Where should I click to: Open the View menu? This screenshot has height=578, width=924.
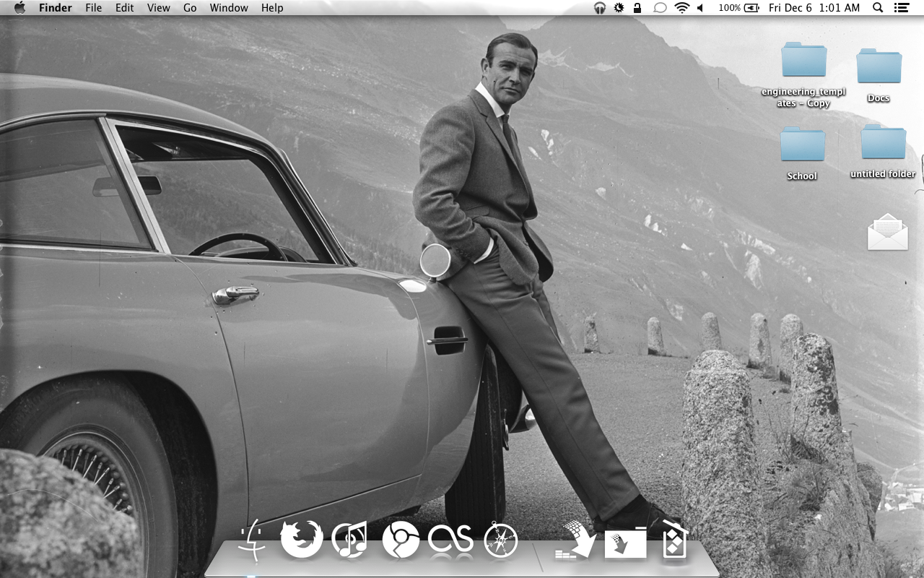159,8
